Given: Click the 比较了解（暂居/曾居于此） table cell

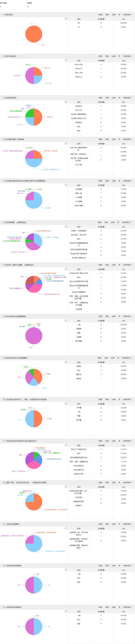Looking at the screenshot, I should 79,149.
